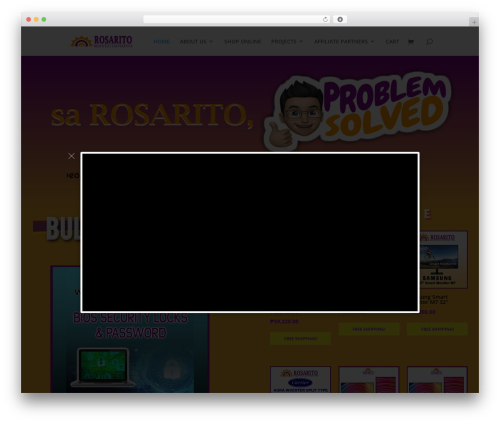Expand the About Us dropdown menu

[x=196, y=41]
